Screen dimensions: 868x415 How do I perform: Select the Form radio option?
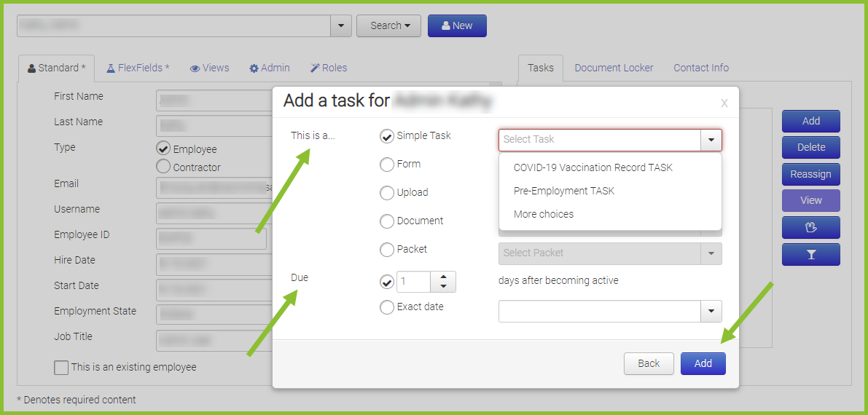[x=387, y=165]
